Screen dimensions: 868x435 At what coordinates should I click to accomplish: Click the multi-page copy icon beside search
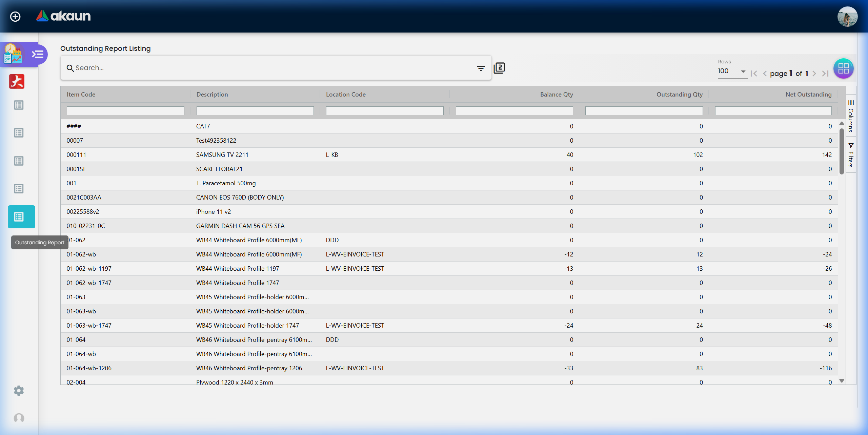coord(499,68)
